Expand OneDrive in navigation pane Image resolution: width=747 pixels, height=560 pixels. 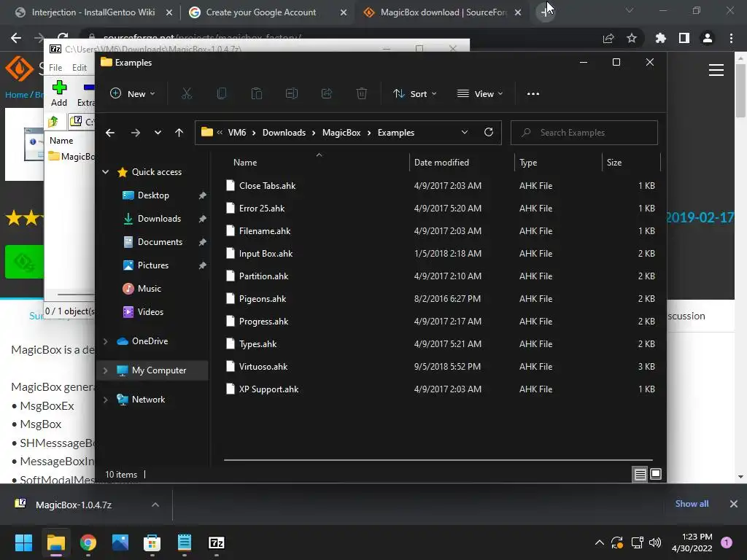tap(105, 341)
